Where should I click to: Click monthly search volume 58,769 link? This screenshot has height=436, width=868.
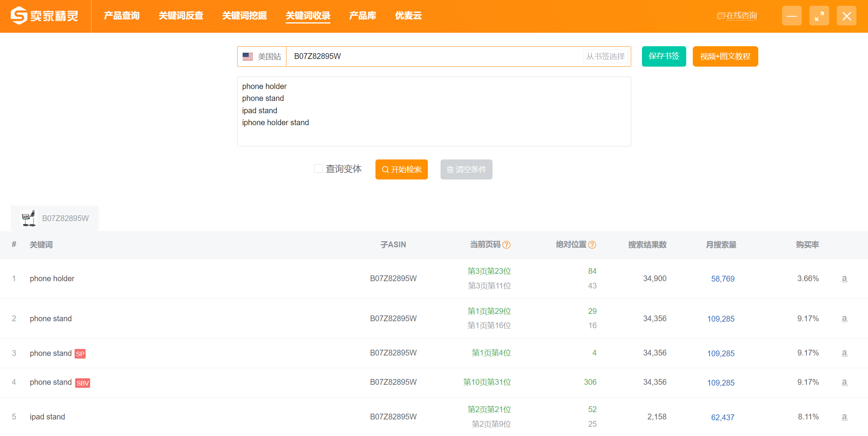pyautogui.click(x=722, y=279)
